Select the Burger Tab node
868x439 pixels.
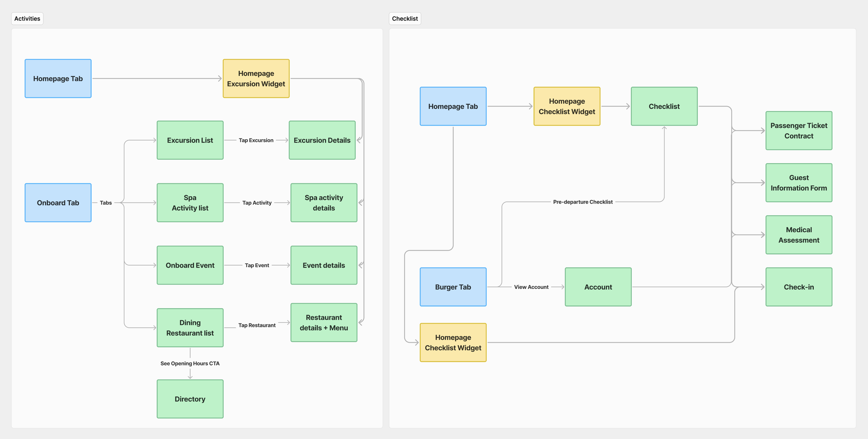(x=453, y=287)
